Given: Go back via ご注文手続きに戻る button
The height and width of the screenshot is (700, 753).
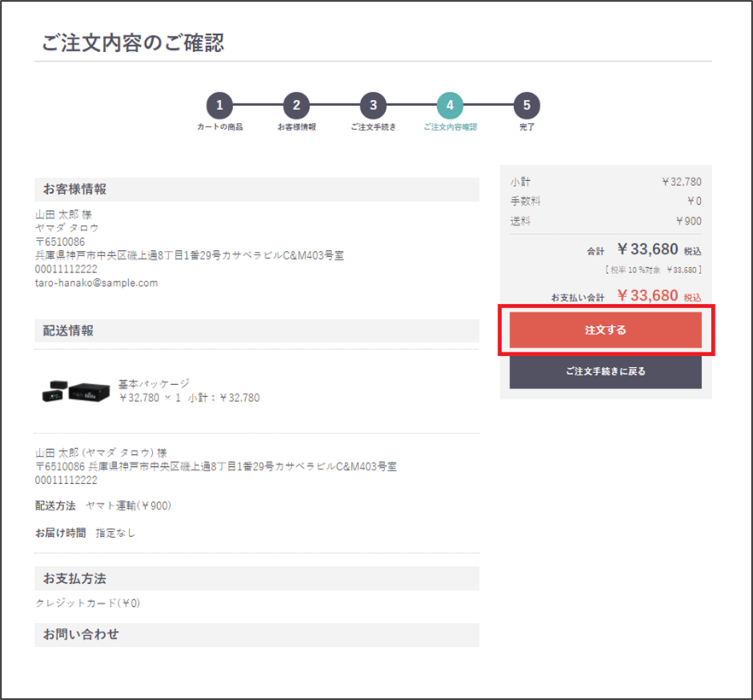Looking at the screenshot, I should coord(605,372).
